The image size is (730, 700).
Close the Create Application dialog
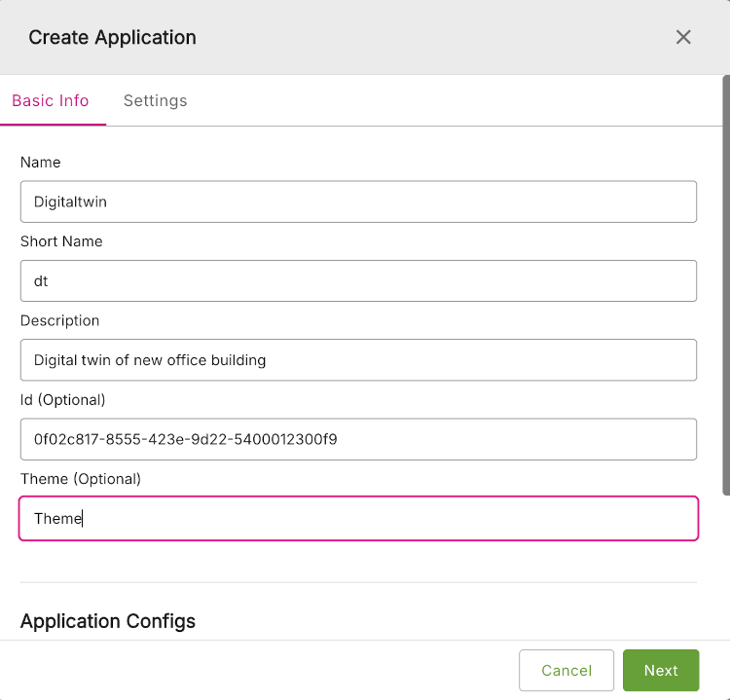683,37
